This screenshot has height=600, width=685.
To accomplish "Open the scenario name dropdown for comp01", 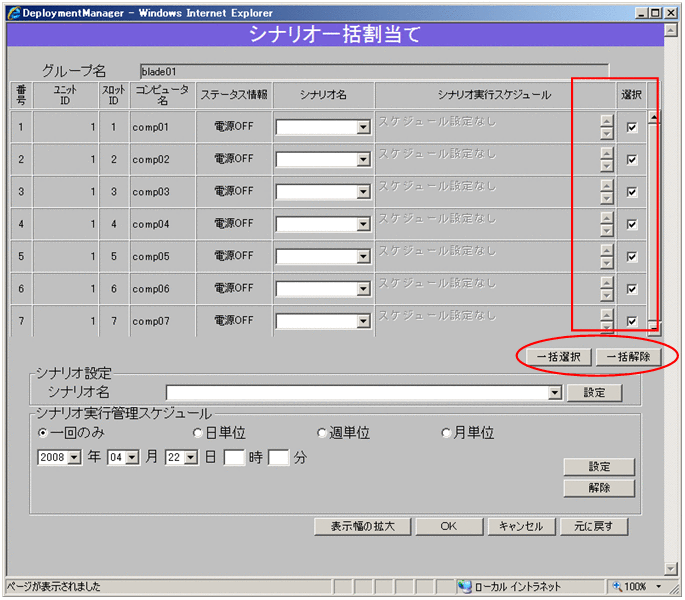I will pyautogui.click(x=363, y=127).
